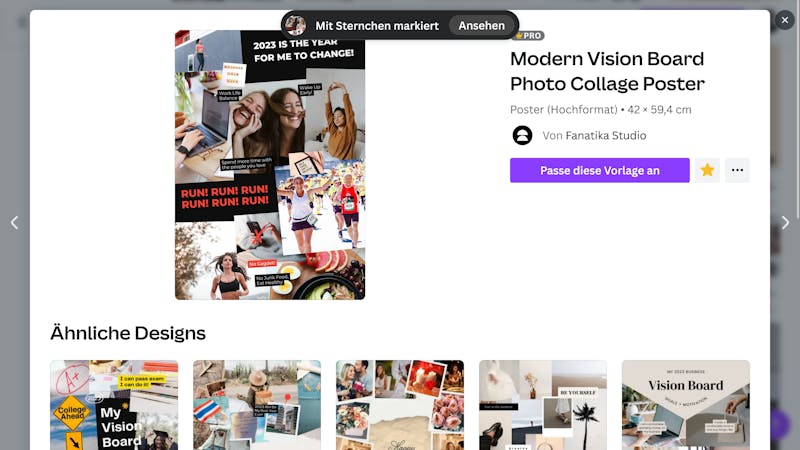Toggle the yellow star favorite button
This screenshot has width=800, height=450.
point(707,170)
